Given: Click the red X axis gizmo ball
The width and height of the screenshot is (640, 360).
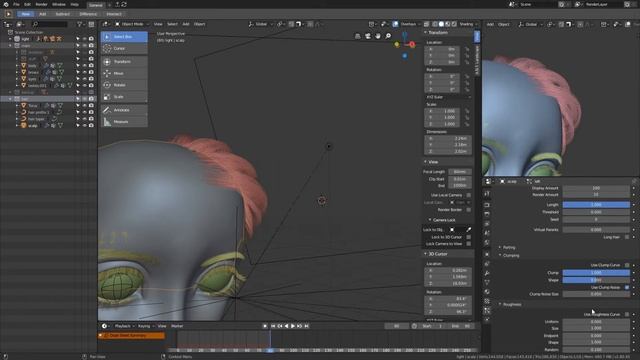Looking at the screenshot, I should (412, 44).
